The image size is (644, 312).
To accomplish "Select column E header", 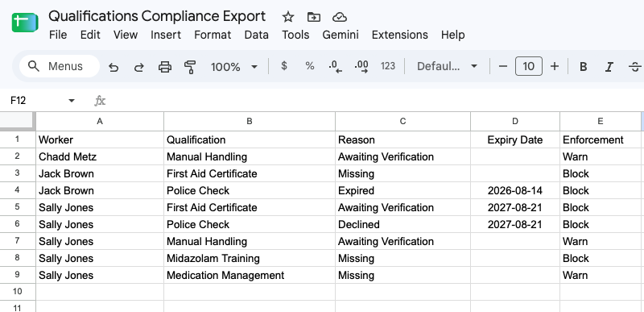I will coord(601,121).
